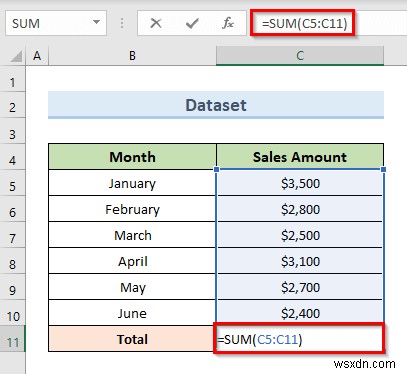Click the Month header cell
Viewport: 407px width, 374px height.
132,157
